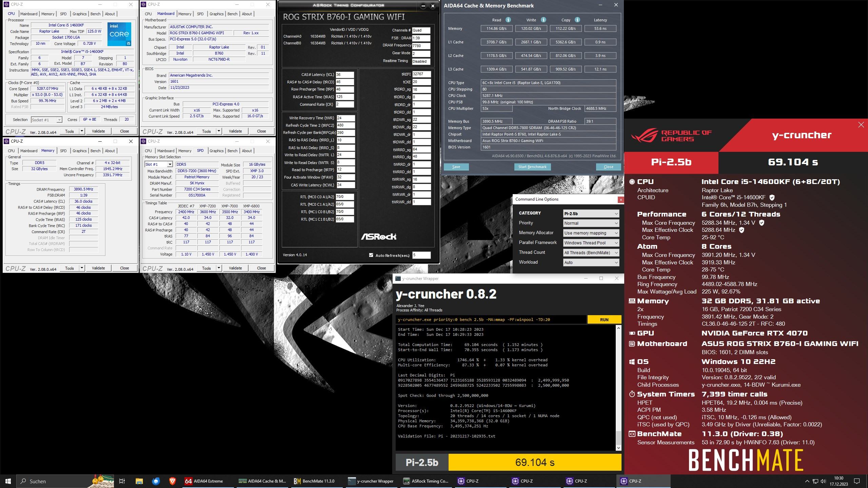
Task: Switch to ASRock Timing Configurator taskbar item
Action: click(425, 481)
